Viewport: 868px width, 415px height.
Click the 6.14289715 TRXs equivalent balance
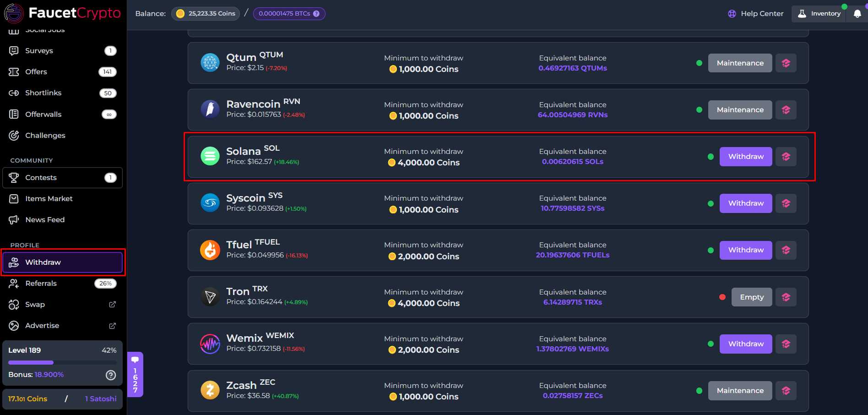573,302
